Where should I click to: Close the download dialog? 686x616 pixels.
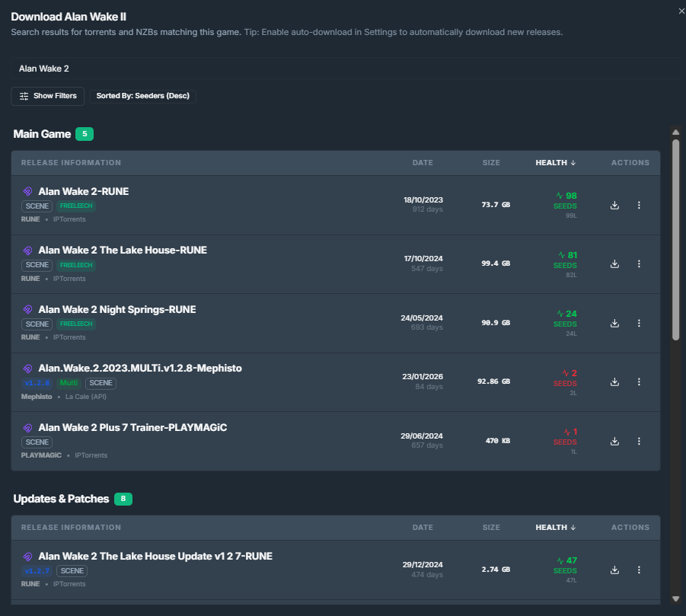click(681, 11)
